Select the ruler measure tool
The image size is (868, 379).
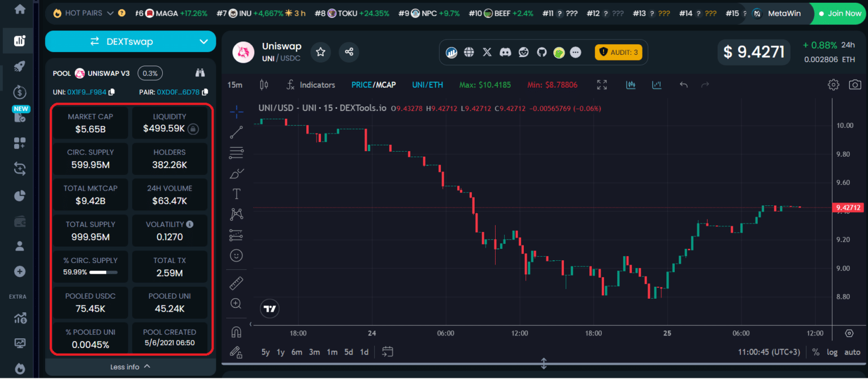click(236, 283)
